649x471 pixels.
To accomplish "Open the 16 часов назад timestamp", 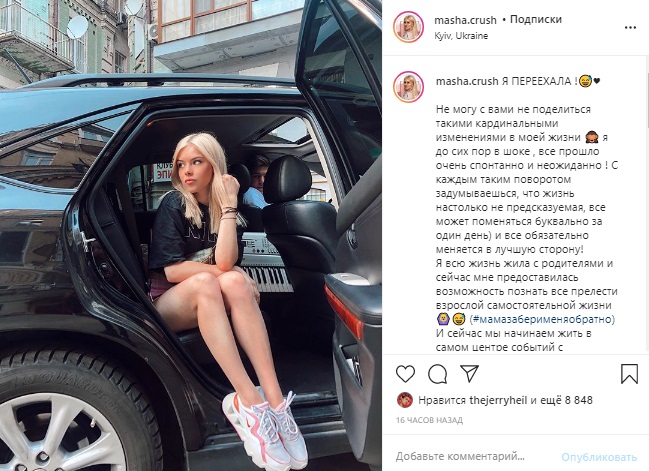I will (x=429, y=421).
